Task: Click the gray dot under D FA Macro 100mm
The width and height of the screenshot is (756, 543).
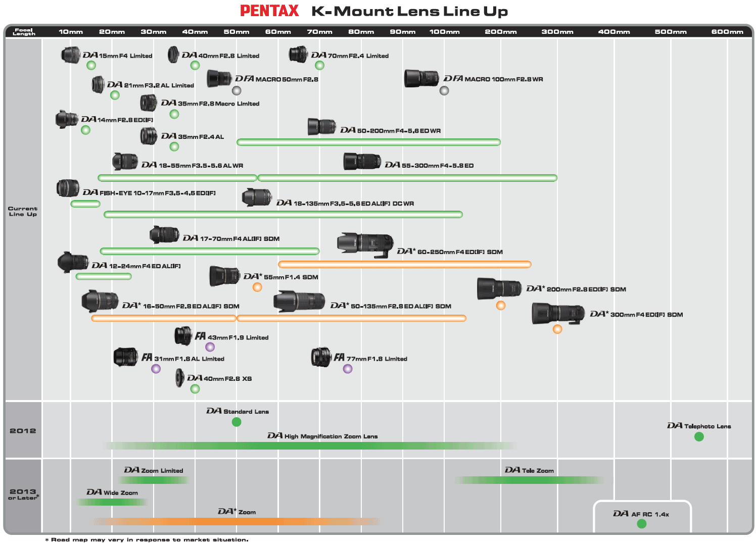Action: [444, 90]
